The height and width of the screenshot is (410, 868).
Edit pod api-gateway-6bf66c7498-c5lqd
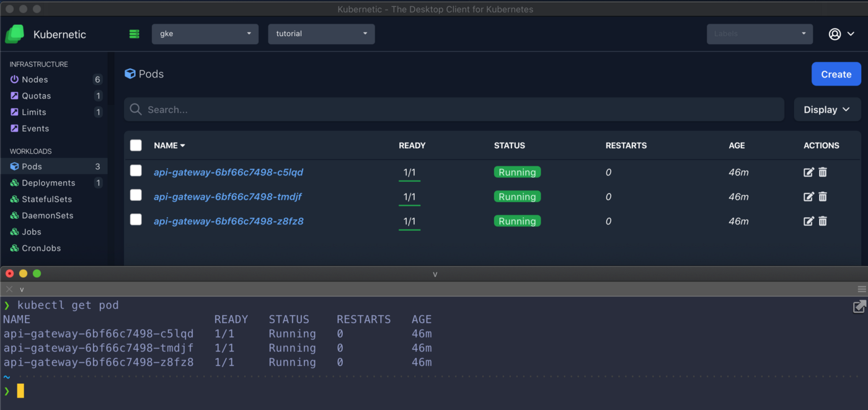click(x=808, y=172)
